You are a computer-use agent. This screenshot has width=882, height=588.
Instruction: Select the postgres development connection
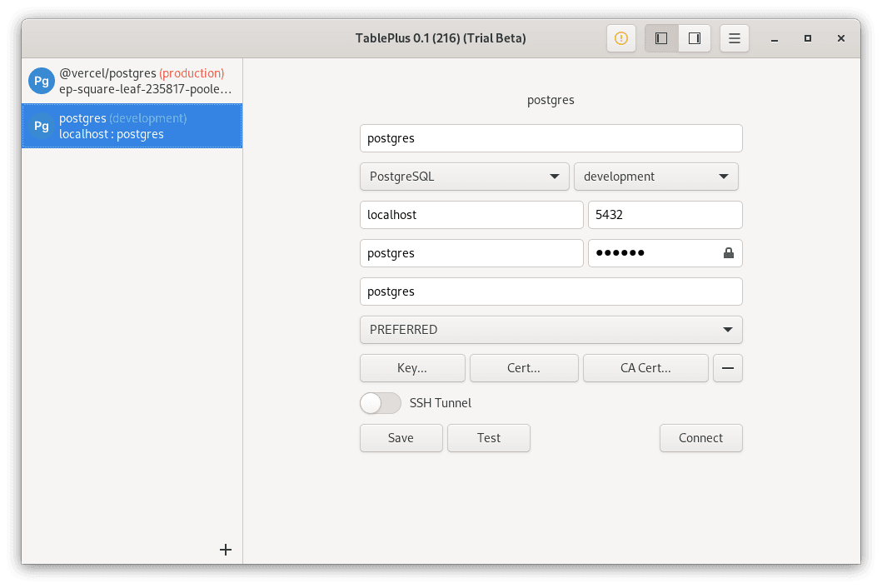point(133,126)
